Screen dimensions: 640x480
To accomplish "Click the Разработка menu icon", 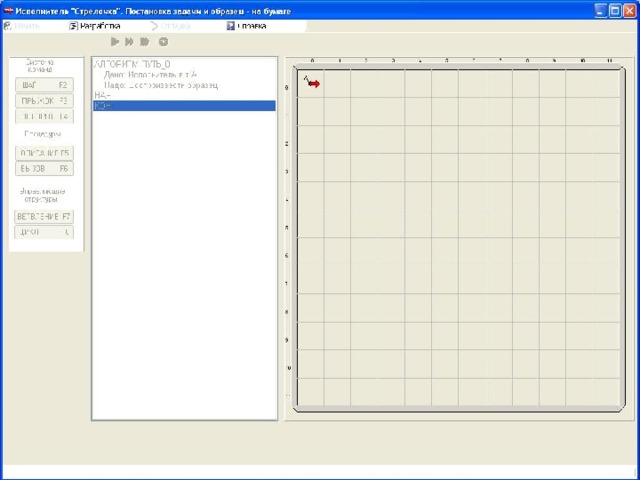I will 73,26.
